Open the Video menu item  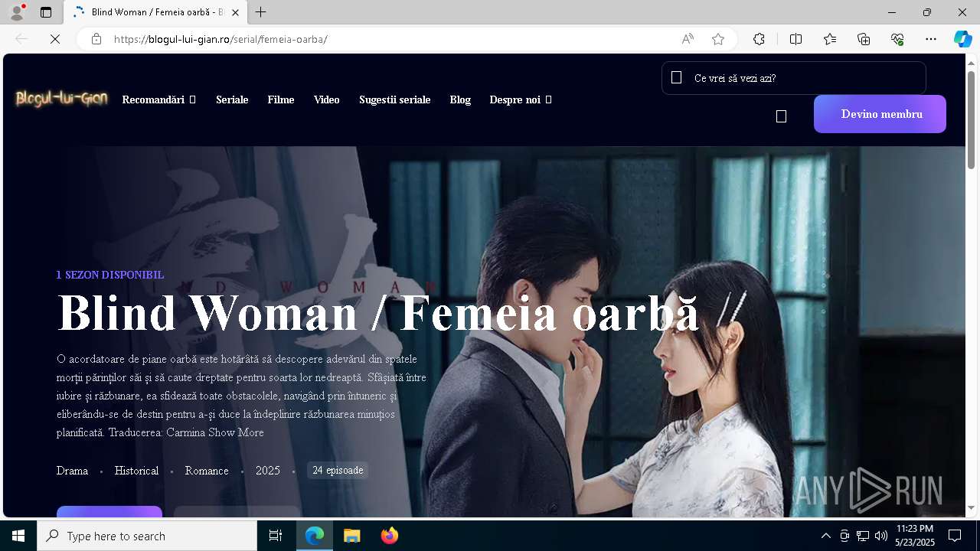click(327, 99)
